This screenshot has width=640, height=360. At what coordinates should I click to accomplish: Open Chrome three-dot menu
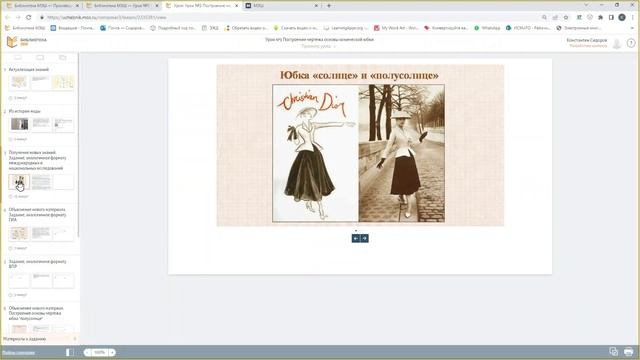[x=633, y=18]
